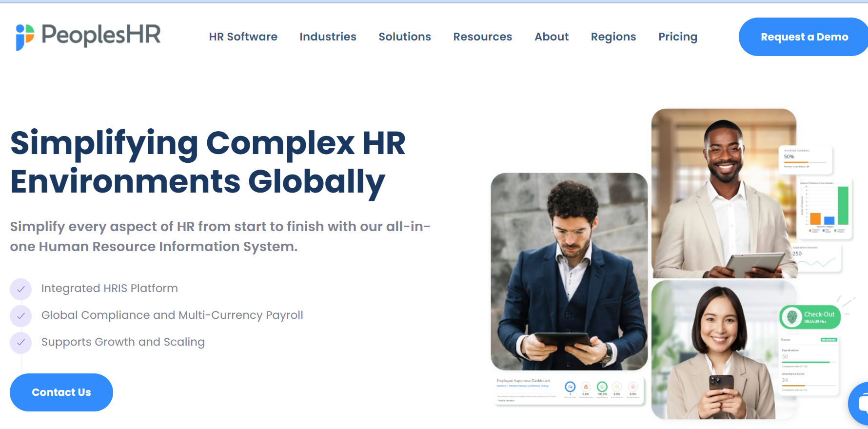Open the Regions menu item
The width and height of the screenshot is (868, 429).
(x=613, y=37)
